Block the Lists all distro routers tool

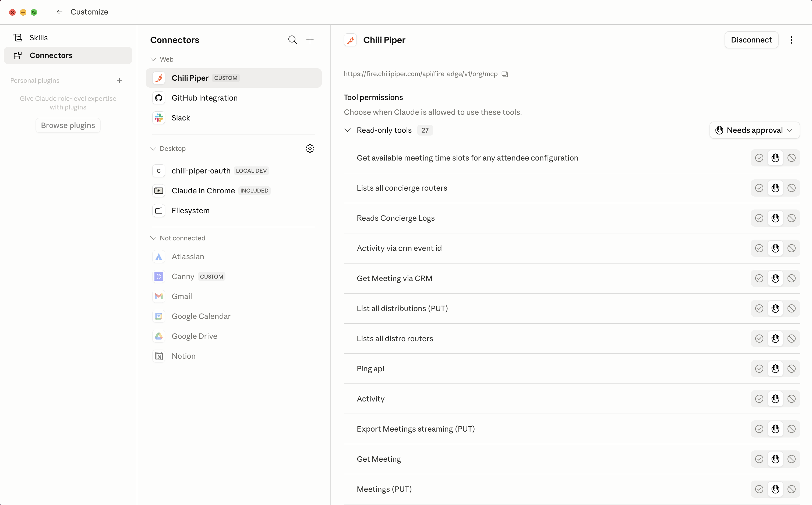tap(791, 339)
